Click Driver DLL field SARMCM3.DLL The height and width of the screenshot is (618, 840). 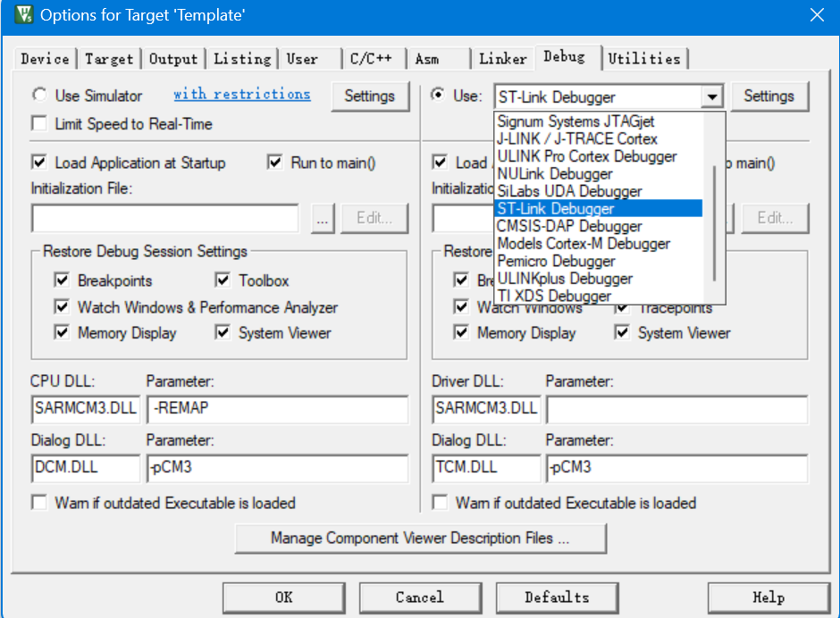click(x=486, y=409)
